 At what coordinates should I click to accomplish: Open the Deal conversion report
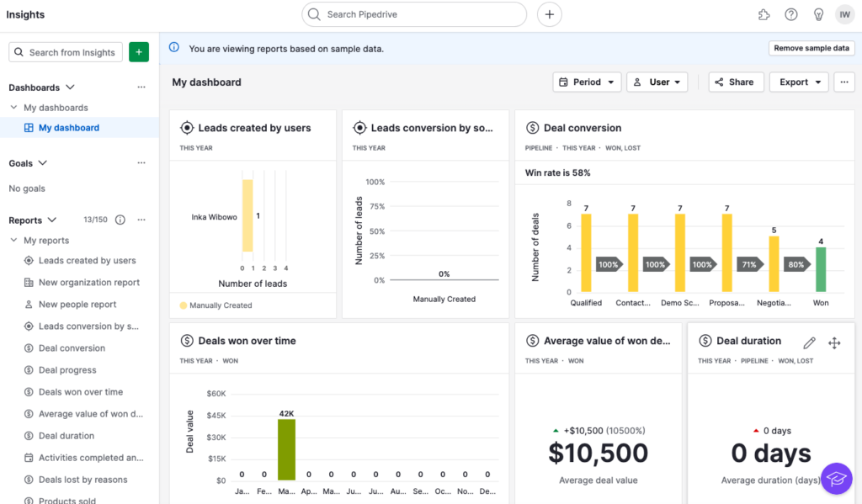click(x=72, y=348)
